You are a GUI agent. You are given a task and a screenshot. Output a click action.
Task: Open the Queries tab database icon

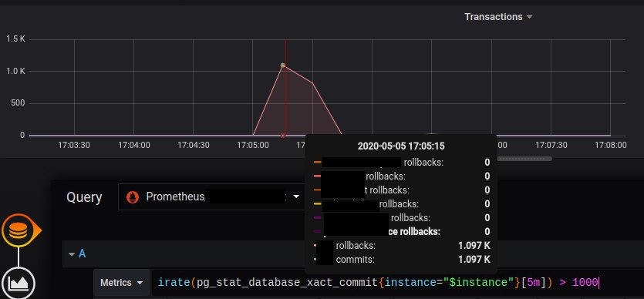point(19,230)
